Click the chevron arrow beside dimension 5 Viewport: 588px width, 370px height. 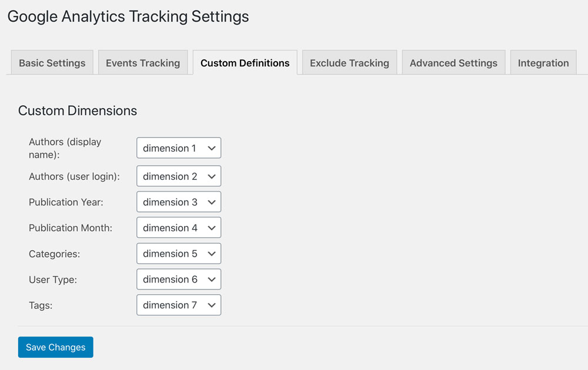(212, 254)
